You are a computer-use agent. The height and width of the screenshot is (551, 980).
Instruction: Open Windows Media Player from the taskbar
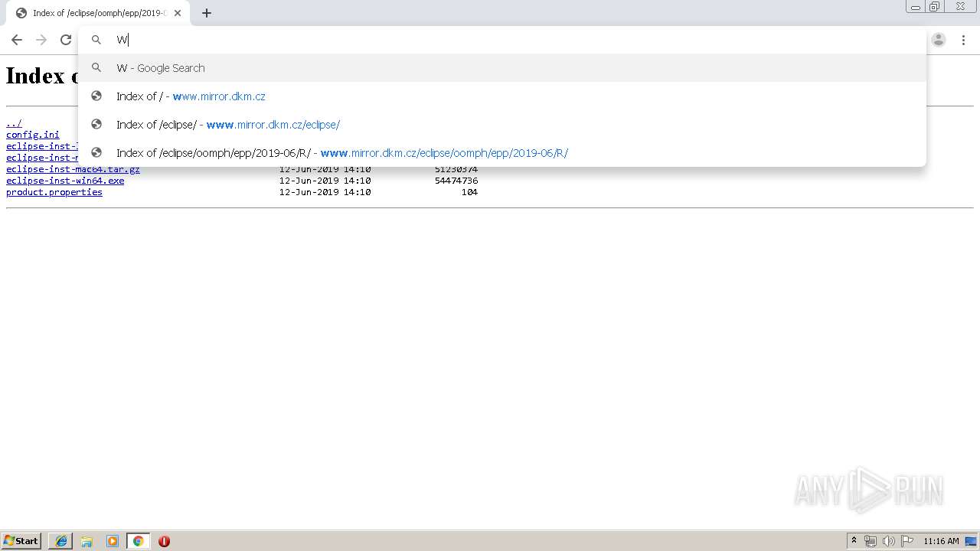click(x=113, y=541)
